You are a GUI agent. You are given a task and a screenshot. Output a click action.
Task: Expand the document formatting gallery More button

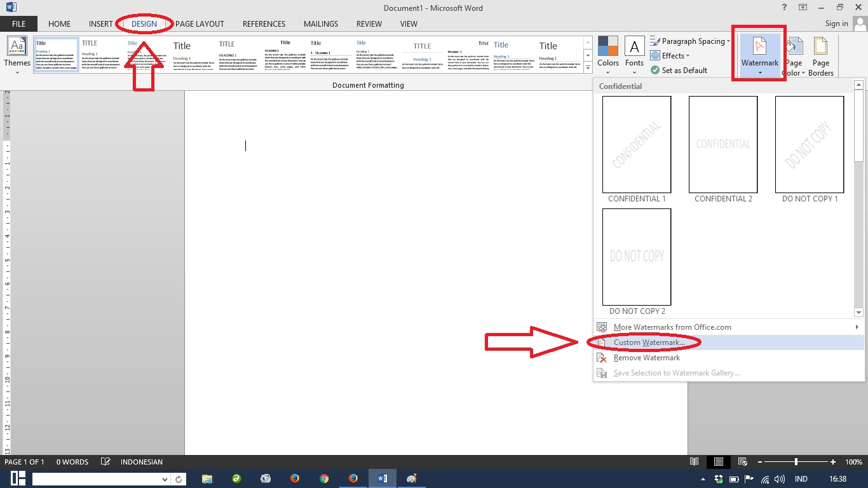[588, 66]
